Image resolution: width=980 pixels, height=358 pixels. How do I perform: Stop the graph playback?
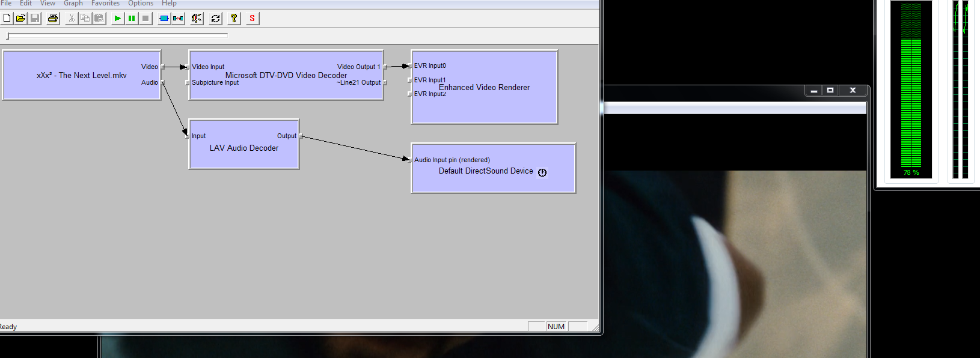point(145,19)
